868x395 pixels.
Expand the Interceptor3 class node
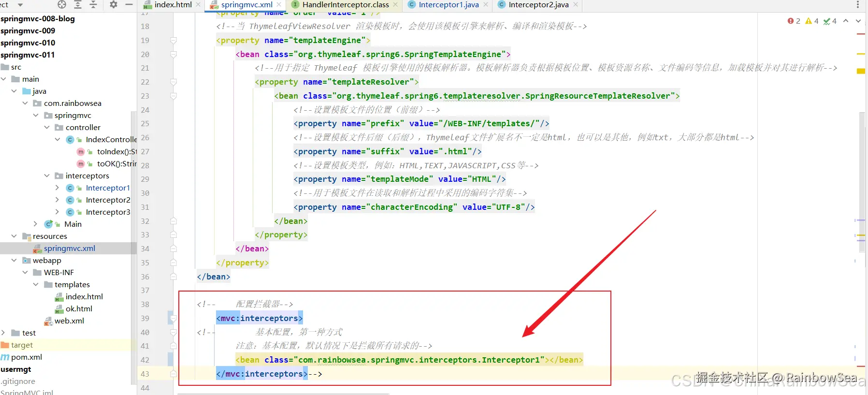(x=58, y=212)
